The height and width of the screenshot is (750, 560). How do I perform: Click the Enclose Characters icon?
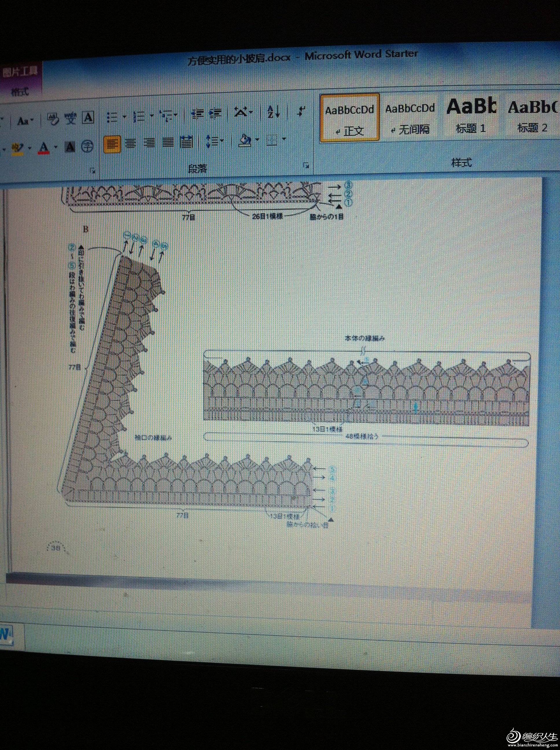coord(88,146)
